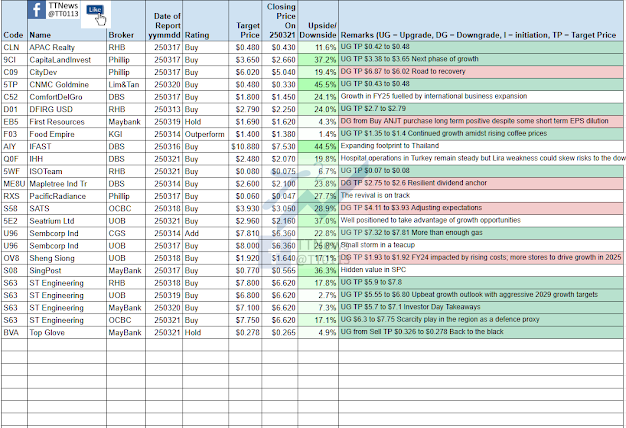Select the $8.000 target price cell
Image resolution: width=626 pixels, height=428 pixels.
tap(245, 246)
